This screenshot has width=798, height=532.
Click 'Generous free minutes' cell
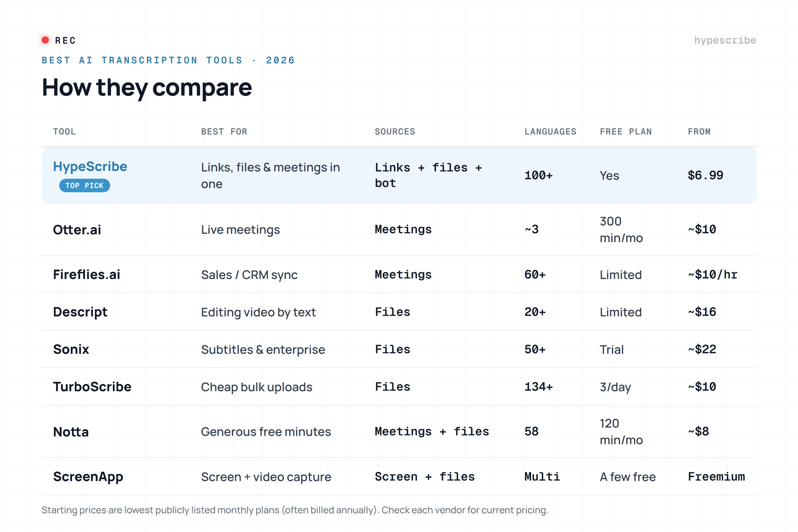tap(266, 432)
